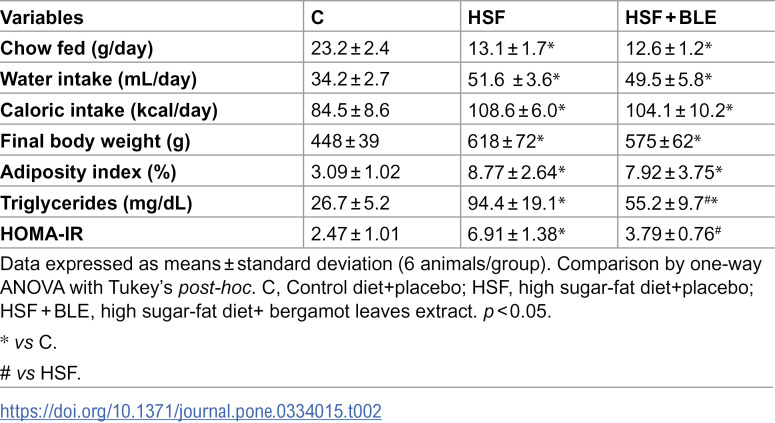Click the '* vs C.' footnote
Viewport: 775px width, 423px height.
click(29, 342)
